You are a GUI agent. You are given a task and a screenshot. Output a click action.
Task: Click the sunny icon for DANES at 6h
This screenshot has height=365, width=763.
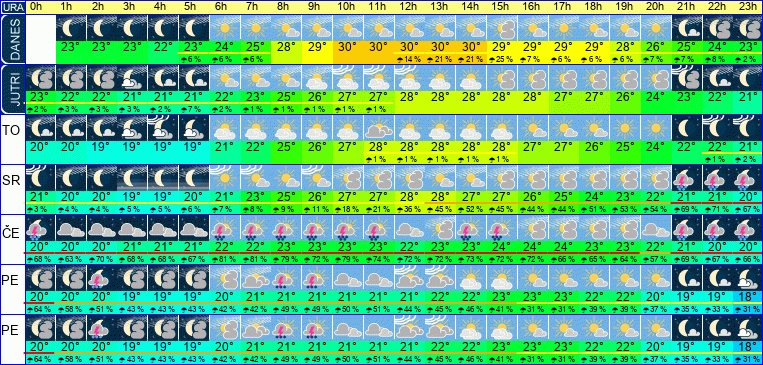(x=224, y=28)
